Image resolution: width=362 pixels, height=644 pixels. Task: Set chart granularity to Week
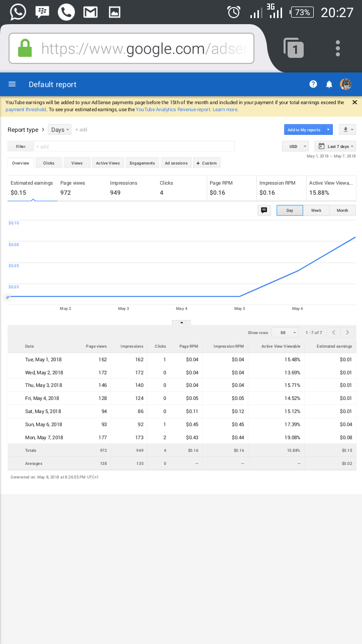(x=316, y=210)
